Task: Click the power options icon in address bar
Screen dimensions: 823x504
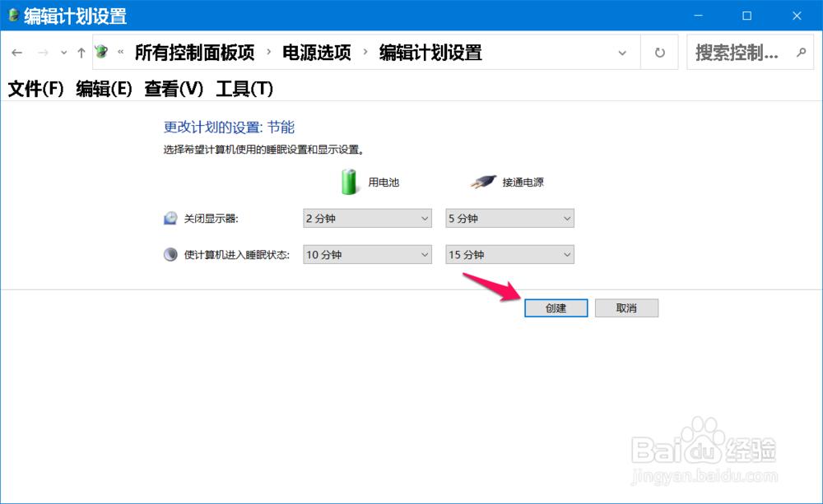Action: pos(102,52)
